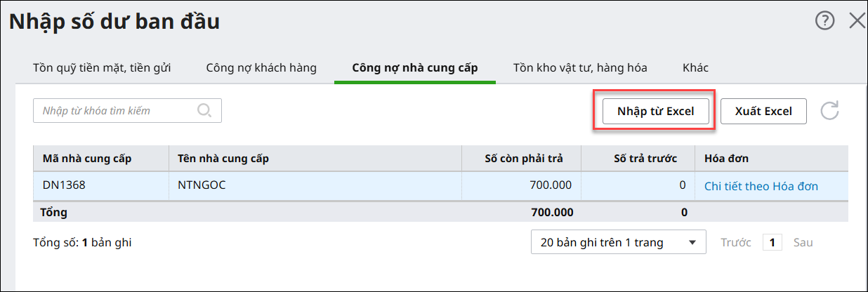
Task: Open Chi tiết theo Hóa đơn link
Action: (x=761, y=186)
